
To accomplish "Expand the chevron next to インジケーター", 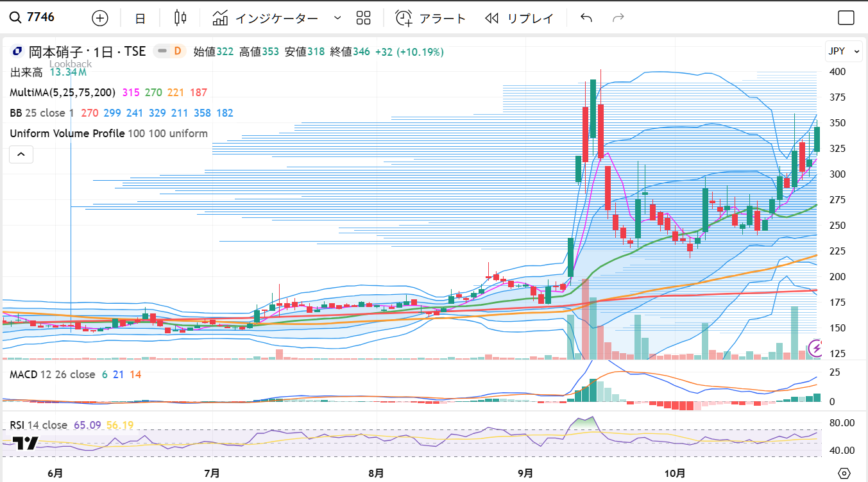I will [337, 18].
